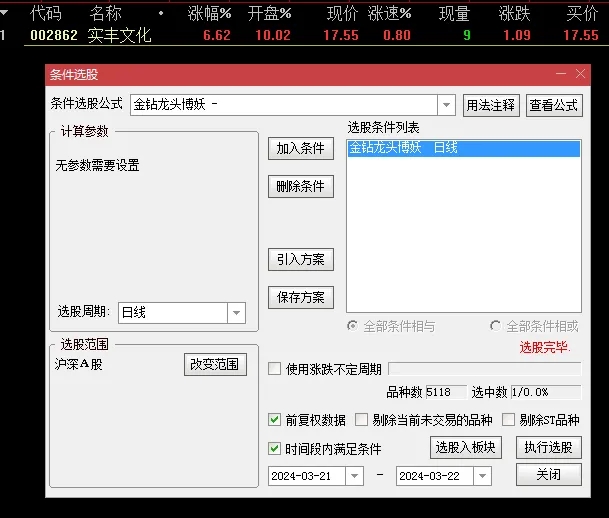Open the start date 2024-03-21 picker
Viewport: 609px width, 518px height.
354,476
